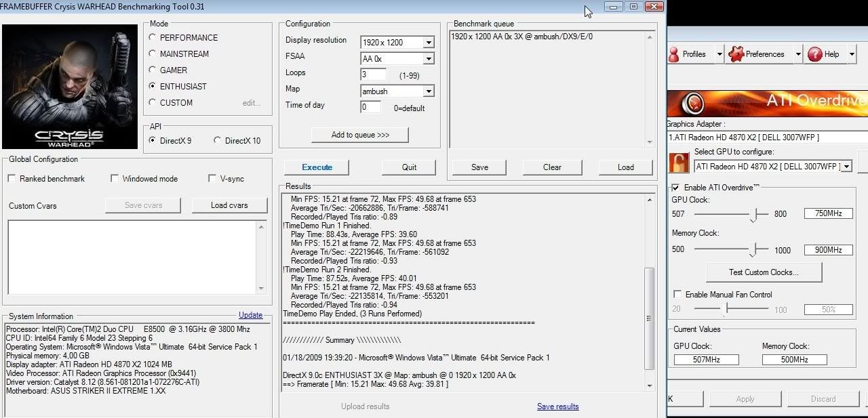
Task: Click edit link beside CUSTOM mode
Action: coord(252,103)
